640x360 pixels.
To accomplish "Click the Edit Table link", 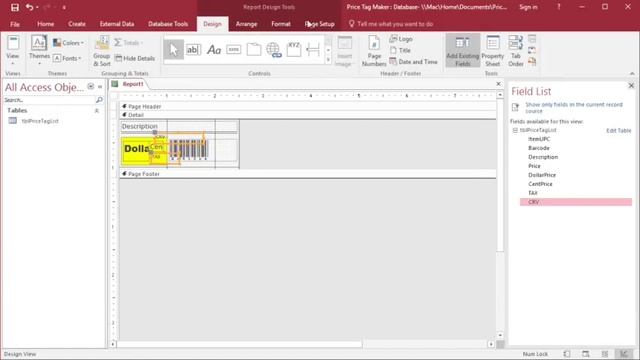I will [618, 131].
